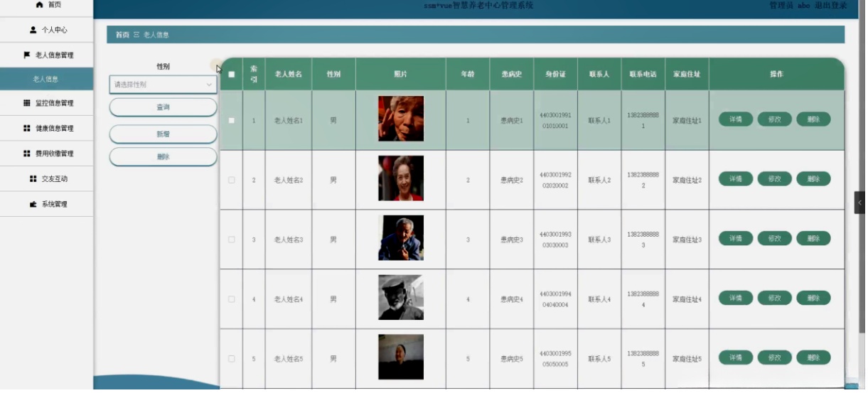Click the person icon next to 个人中心

[x=33, y=30]
